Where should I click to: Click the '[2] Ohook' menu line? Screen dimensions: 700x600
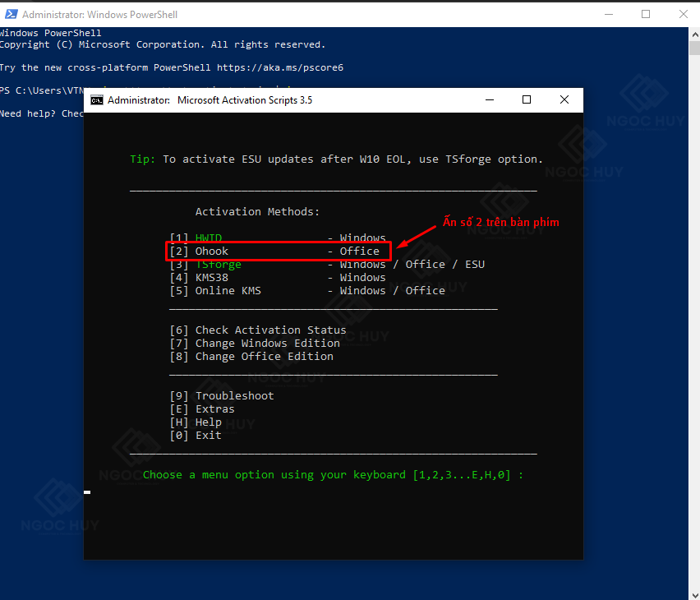274,251
